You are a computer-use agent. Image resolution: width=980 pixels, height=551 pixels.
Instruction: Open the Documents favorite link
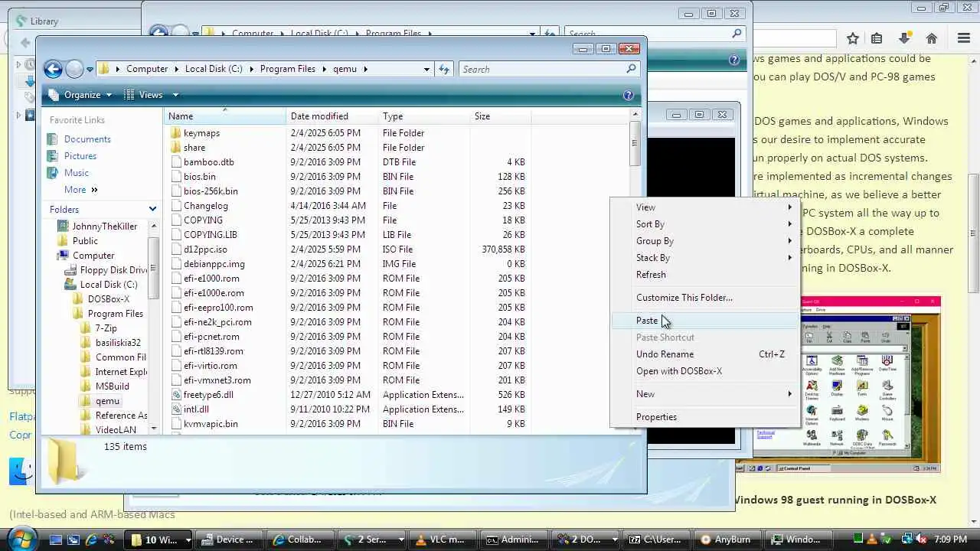click(x=87, y=139)
